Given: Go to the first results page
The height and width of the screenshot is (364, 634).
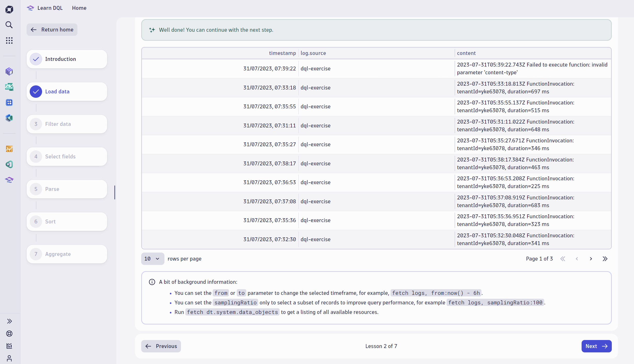Looking at the screenshot, I should click(563, 259).
